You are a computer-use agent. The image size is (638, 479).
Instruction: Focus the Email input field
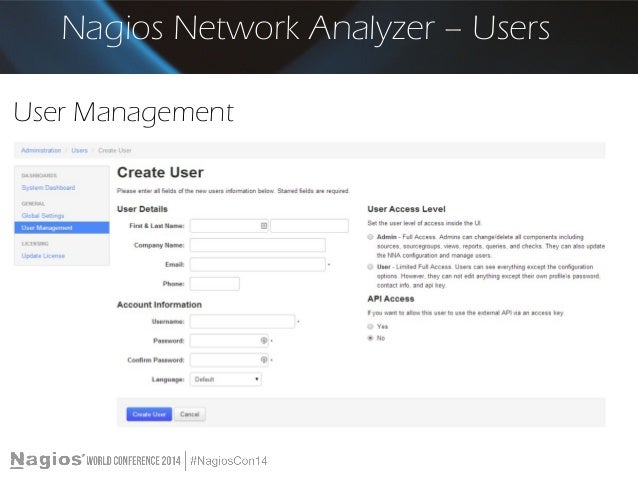click(x=258, y=265)
